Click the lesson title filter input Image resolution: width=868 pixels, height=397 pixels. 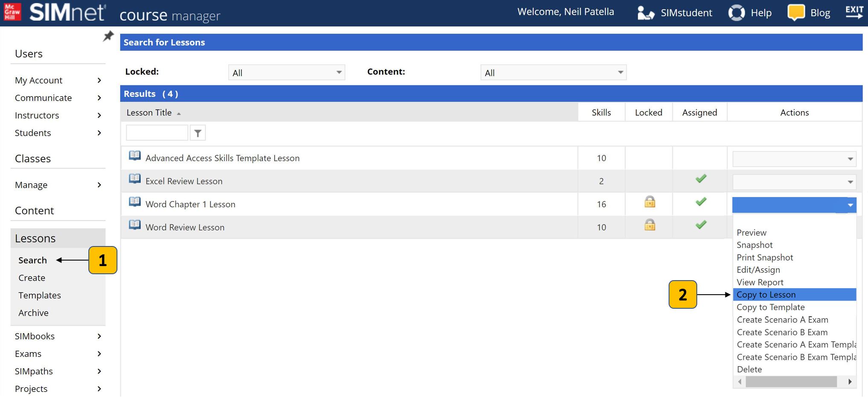[x=157, y=133]
